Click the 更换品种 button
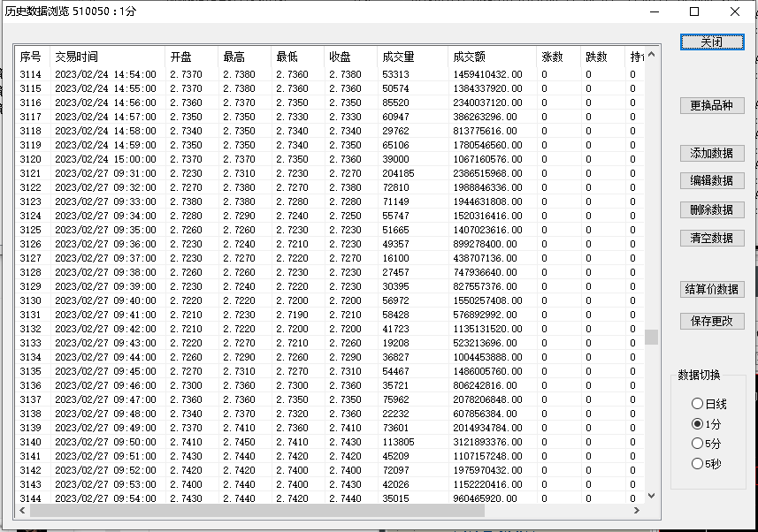 (711, 106)
